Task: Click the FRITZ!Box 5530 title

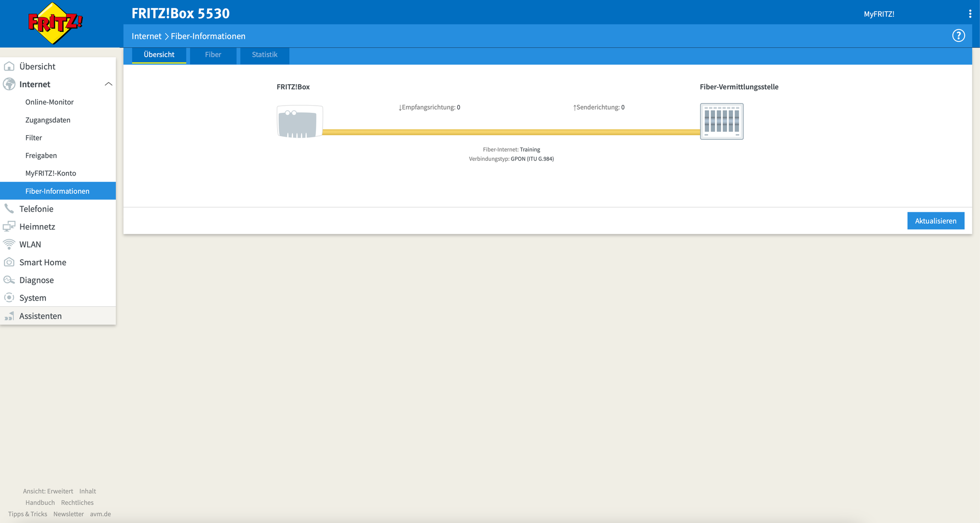Action: pos(181,13)
